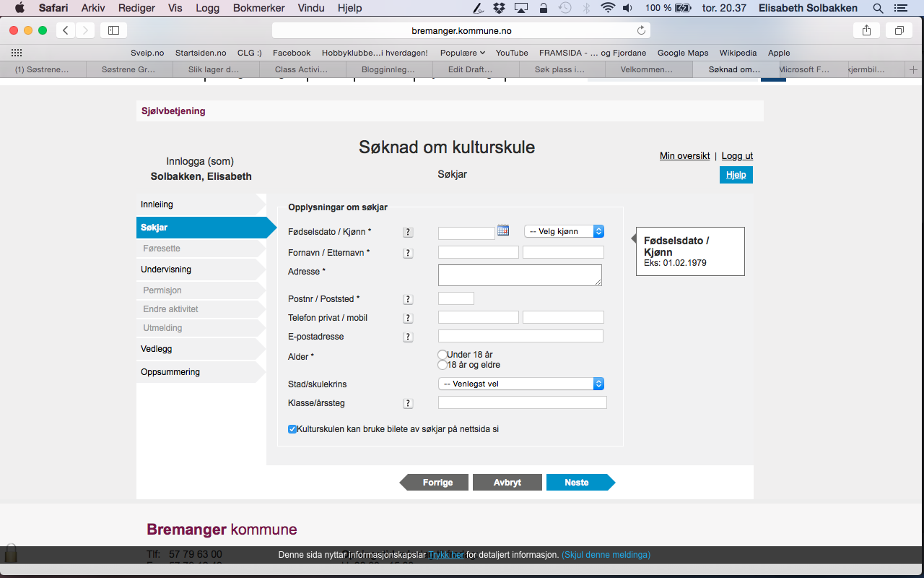Open the calendar date picker icon
The image size is (924, 578).
pyautogui.click(x=503, y=230)
